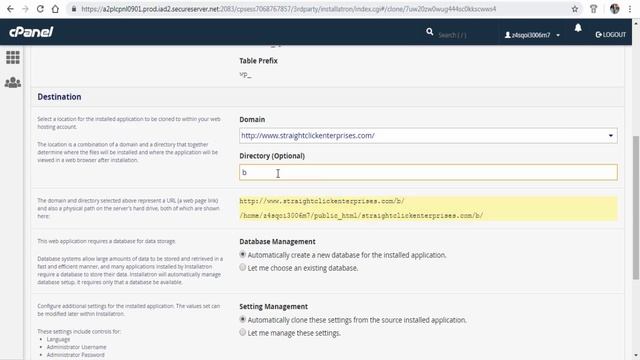Click the highlighted http URL preview text
Image resolution: width=640 pixels, height=360 pixels.
322,201
